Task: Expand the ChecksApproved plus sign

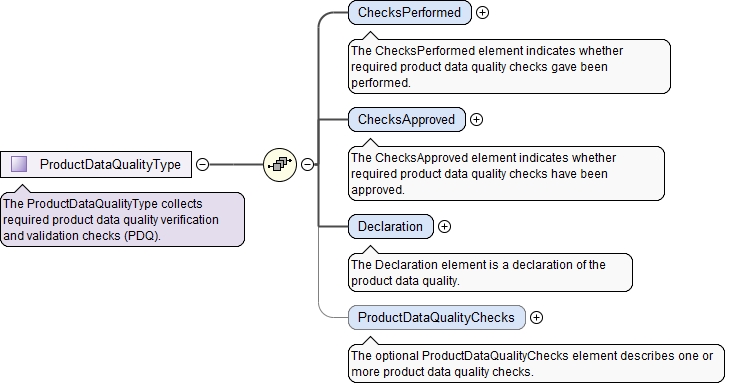Action: [x=476, y=119]
